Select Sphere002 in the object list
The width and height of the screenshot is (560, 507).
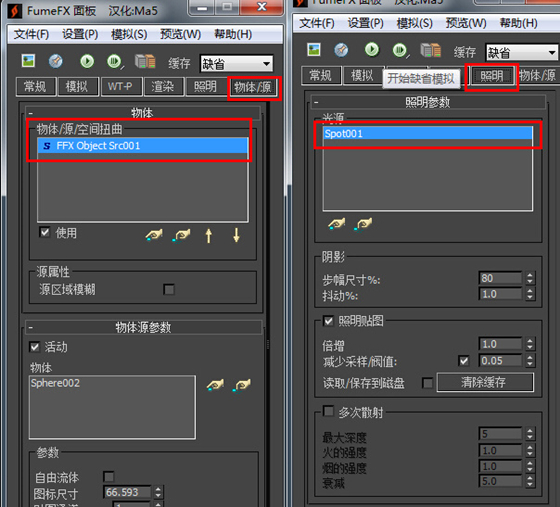pyautogui.click(x=55, y=383)
